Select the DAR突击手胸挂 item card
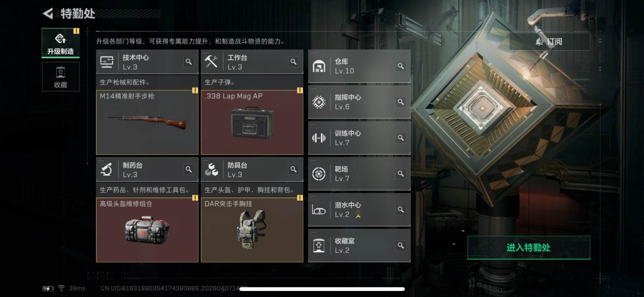This screenshot has height=297, width=644. 252,230
